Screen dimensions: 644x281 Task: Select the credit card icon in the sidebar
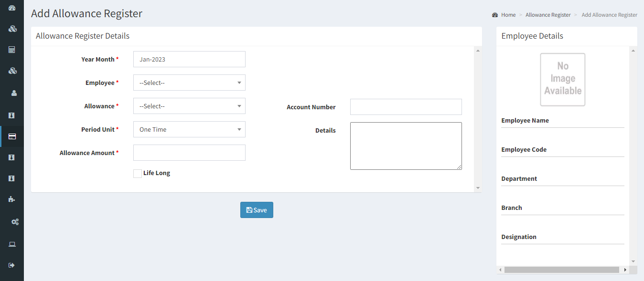(12, 136)
